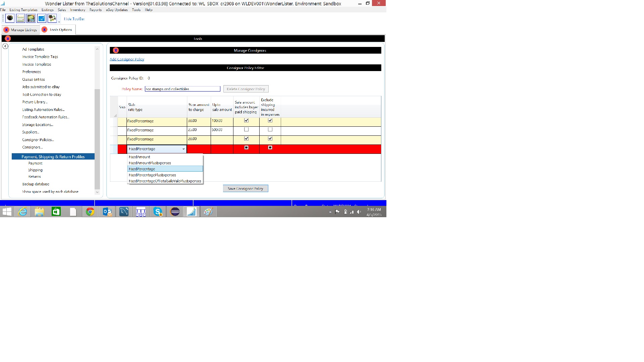Image resolution: width=644 pixels, height=362 pixels.
Task: Select Payment, Shipping & Return Profiles item
Action: [x=53, y=157]
